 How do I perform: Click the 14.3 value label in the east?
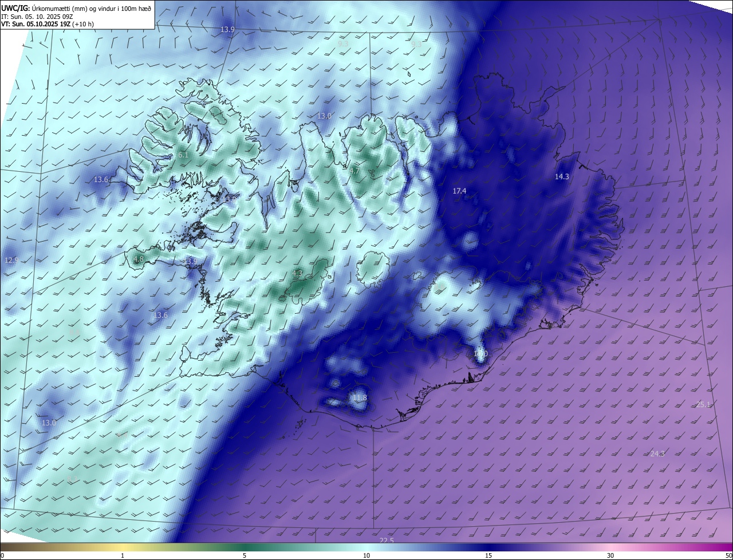(x=562, y=177)
